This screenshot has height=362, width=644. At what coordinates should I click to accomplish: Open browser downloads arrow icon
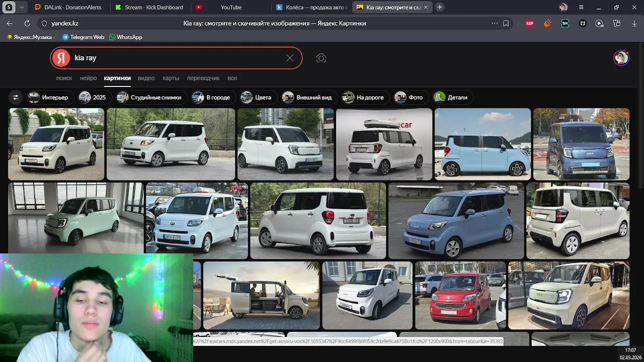coord(634,23)
